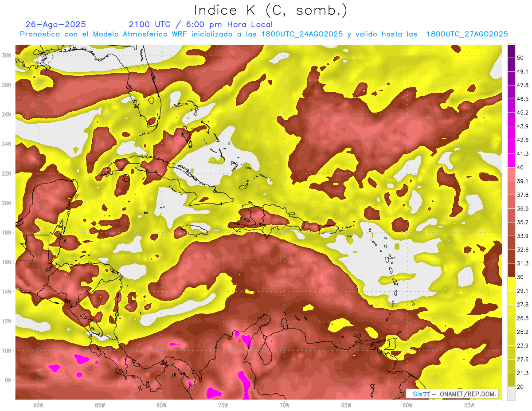The width and height of the screenshot is (532, 411).
Task: Click the "28N" latitude label
Action: click(x=8, y=85)
